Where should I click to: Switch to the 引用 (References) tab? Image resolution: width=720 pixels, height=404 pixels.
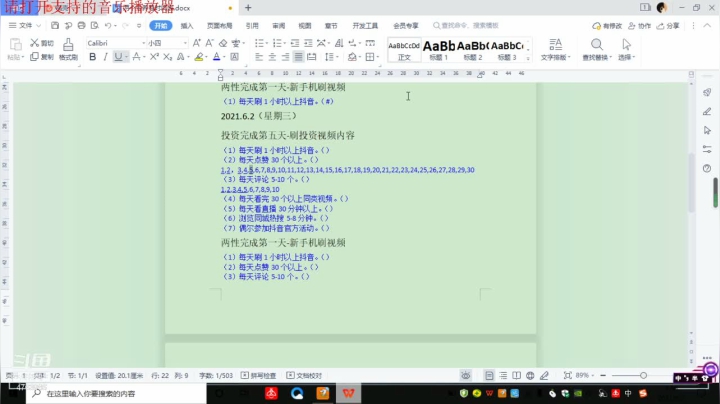pos(252,26)
